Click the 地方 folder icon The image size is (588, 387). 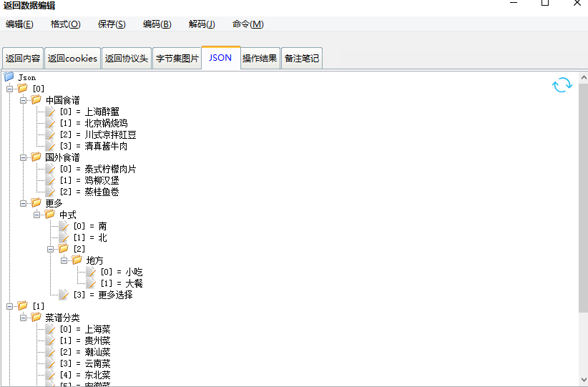(x=77, y=260)
